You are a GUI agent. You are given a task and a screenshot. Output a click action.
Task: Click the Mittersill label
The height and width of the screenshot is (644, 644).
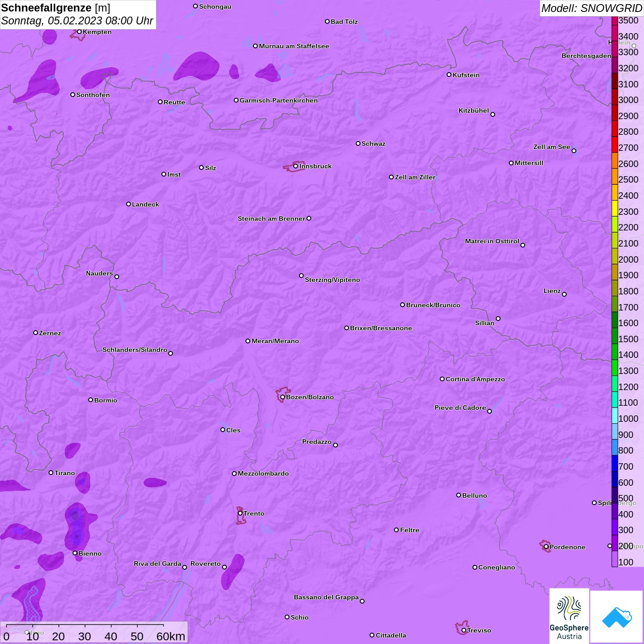(x=529, y=163)
